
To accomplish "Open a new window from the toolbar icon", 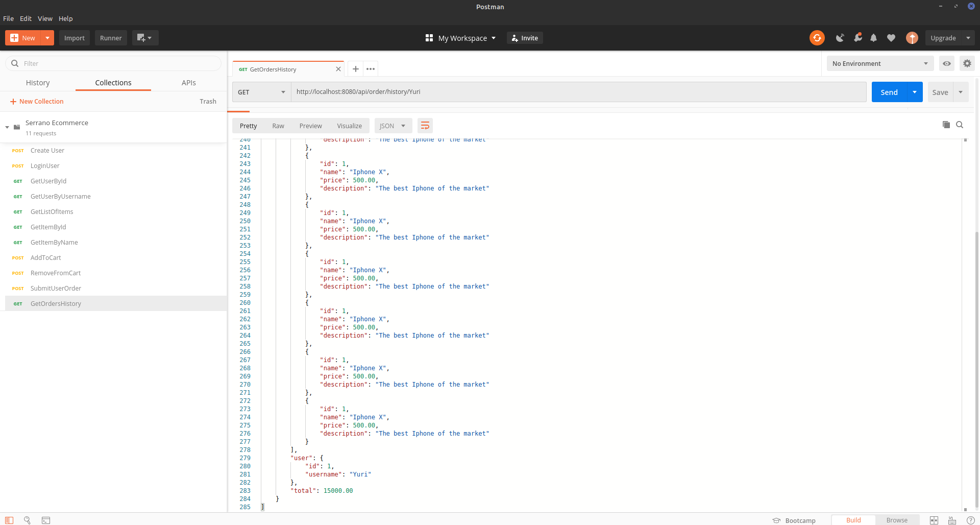I will (145, 38).
